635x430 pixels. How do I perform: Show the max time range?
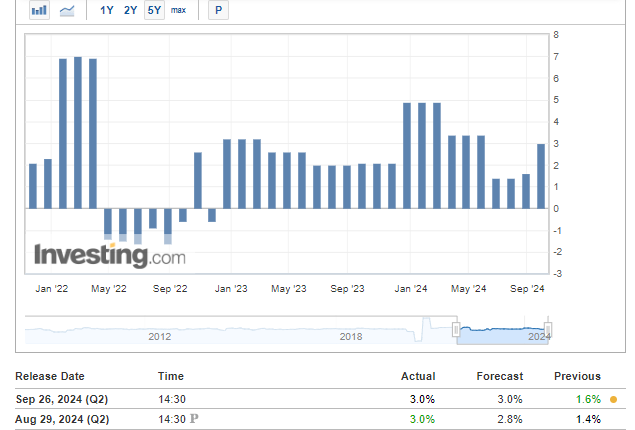(178, 11)
